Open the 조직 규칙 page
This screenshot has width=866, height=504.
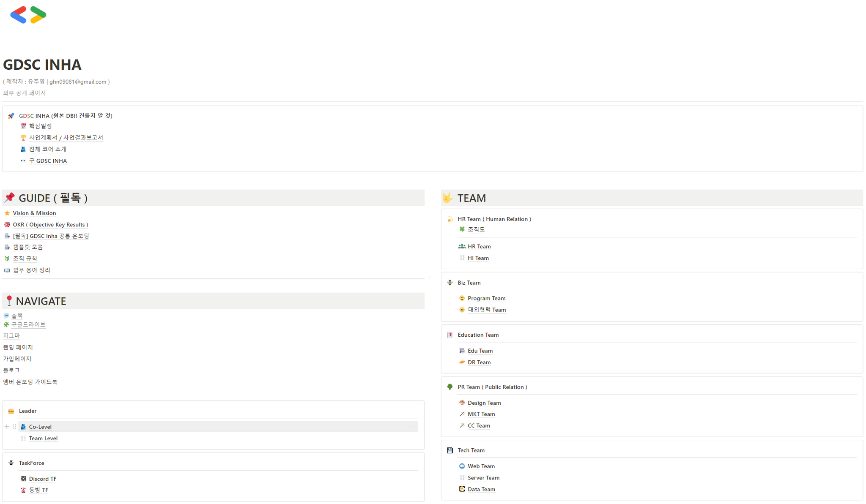25,259
